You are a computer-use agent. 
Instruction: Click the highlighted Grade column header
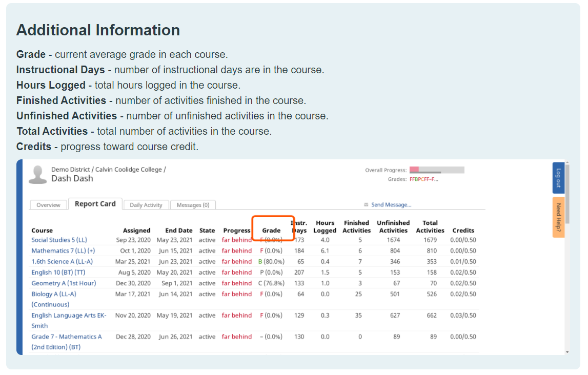tap(272, 230)
